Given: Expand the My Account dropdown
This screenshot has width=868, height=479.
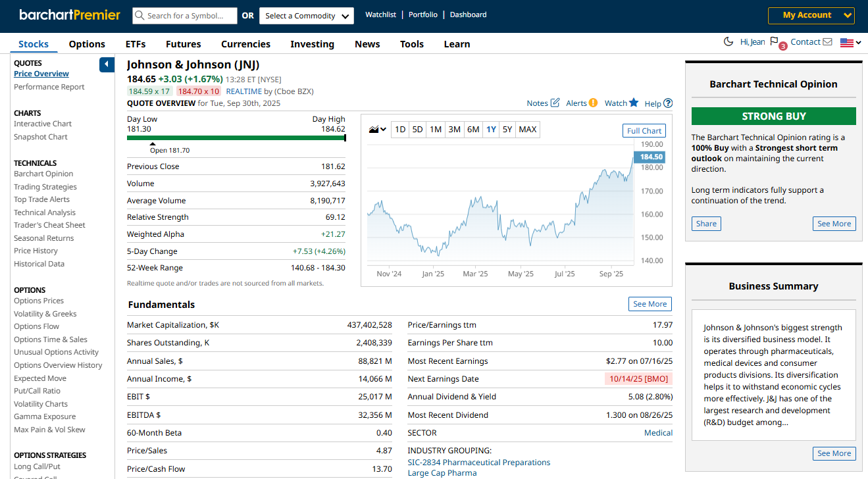Looking at the screenshot, I should (811, 16).
